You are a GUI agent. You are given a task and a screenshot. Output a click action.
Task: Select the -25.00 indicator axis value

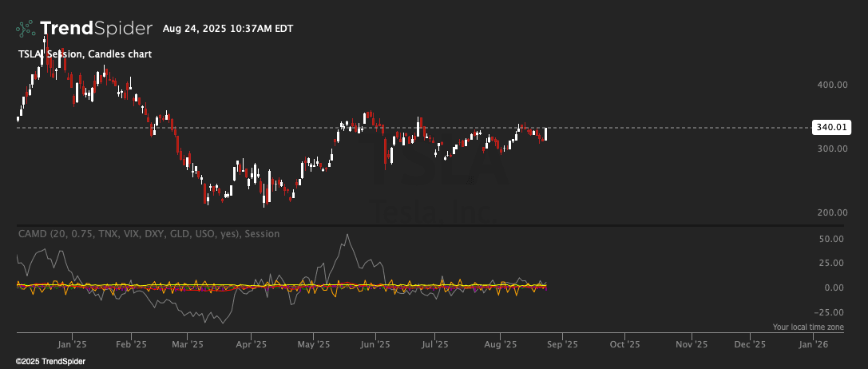[x=830, y=312]
